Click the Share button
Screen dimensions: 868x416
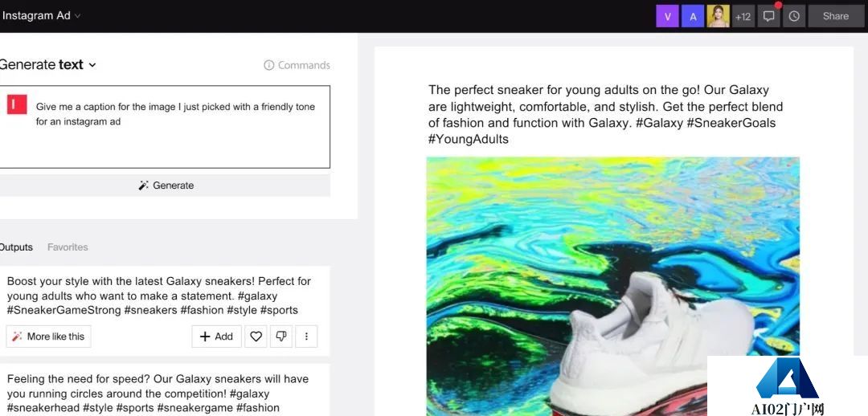(x=835, y=16)
